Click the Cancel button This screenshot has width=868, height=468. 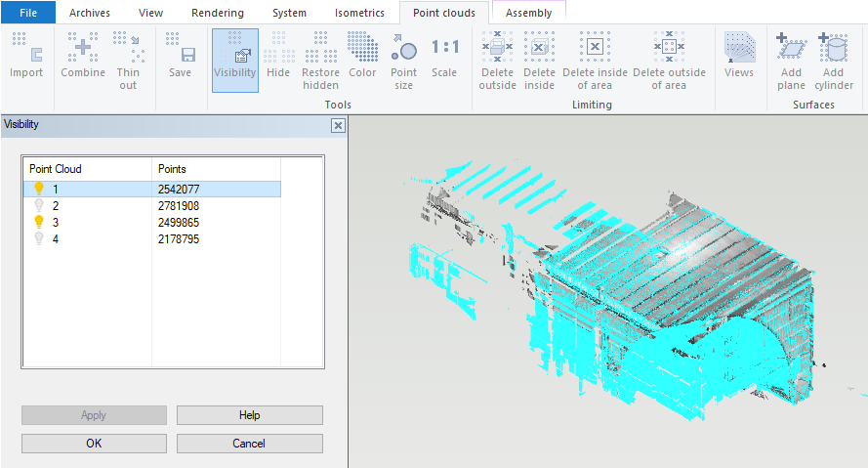point(249,444)
